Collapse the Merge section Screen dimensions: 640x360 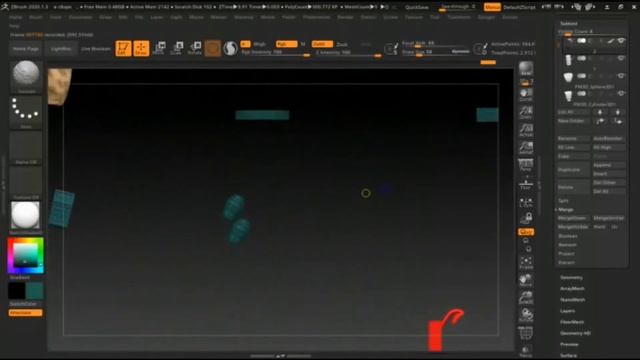(566, 209)
